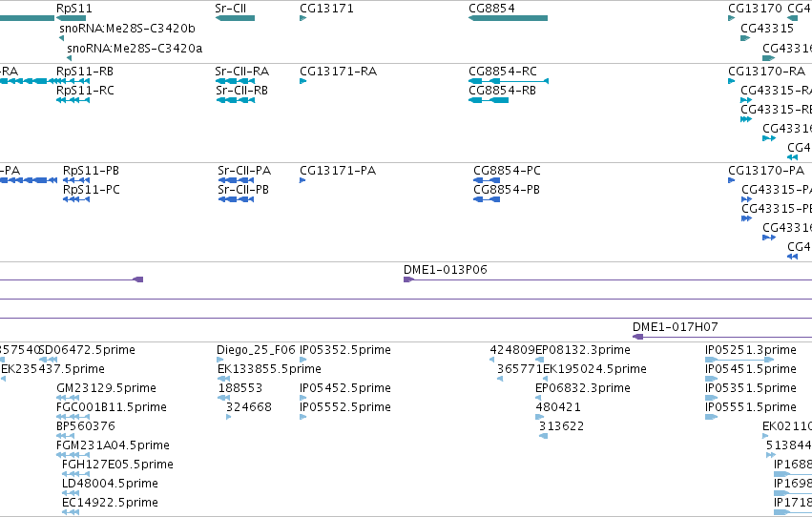The height and width of the screenshot is (517, 812).
Task: Select EST EC14922.5prime
Action: (110, 503)
